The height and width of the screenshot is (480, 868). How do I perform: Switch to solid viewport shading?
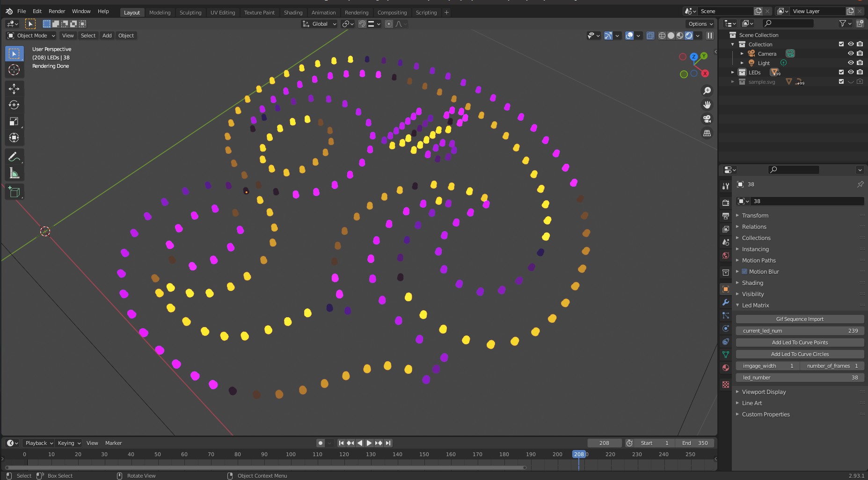671,36
